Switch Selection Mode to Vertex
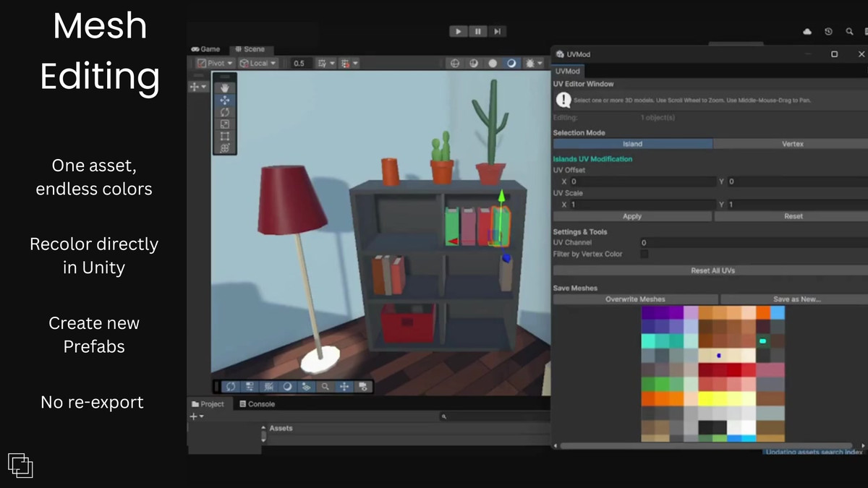 (793, 144)
